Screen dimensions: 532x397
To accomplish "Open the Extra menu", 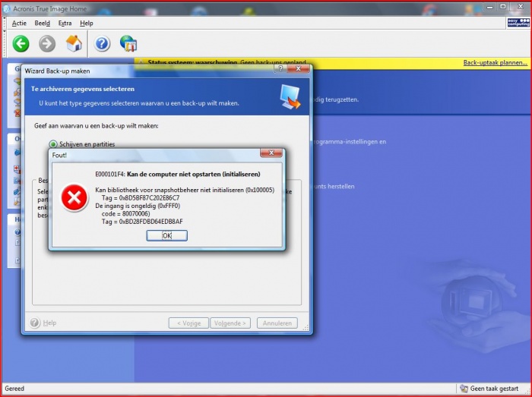I will (x=65, y=23).
